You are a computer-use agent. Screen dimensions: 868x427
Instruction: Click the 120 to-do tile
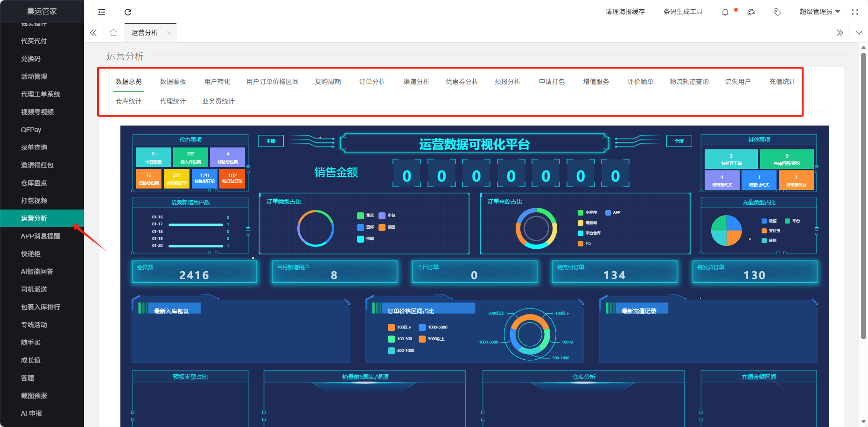tap(204, 179)
